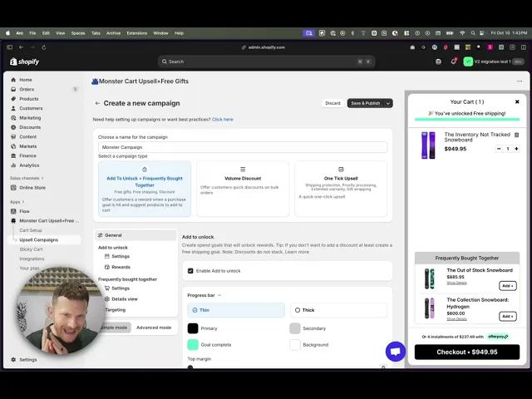Image resolution: width=532 pixels, height=399 pixels.
Task: Remove The Inventory Not Tracked Snowboard with trash icon
Action: 517,135
